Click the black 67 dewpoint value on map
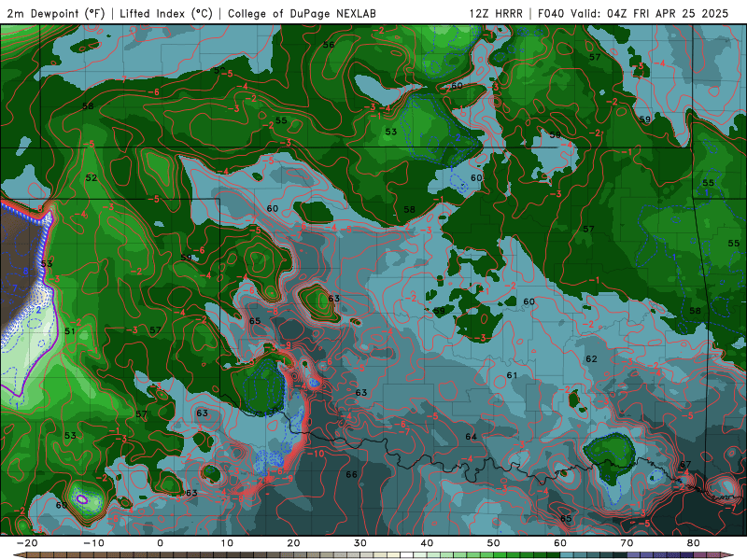 pos(685,464)
